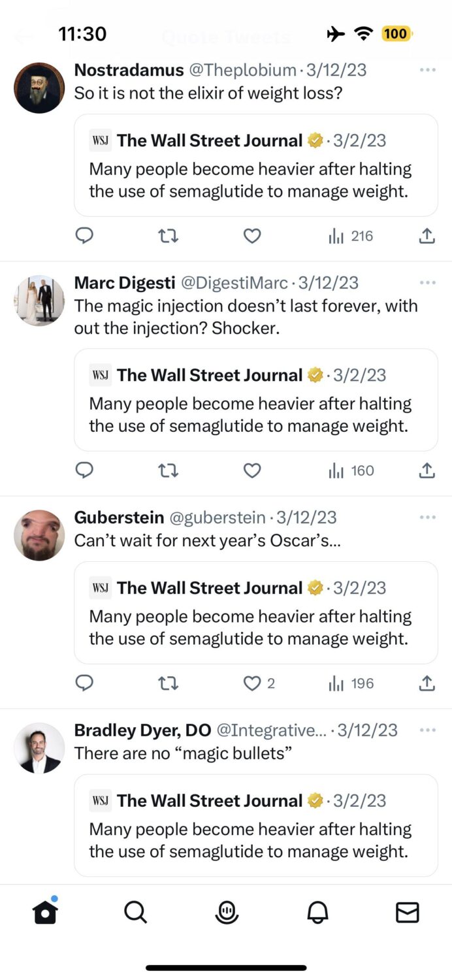Share Nostradamus's tweet via share icon
Viewport: 452px width, 980px height.
[427, 236]
